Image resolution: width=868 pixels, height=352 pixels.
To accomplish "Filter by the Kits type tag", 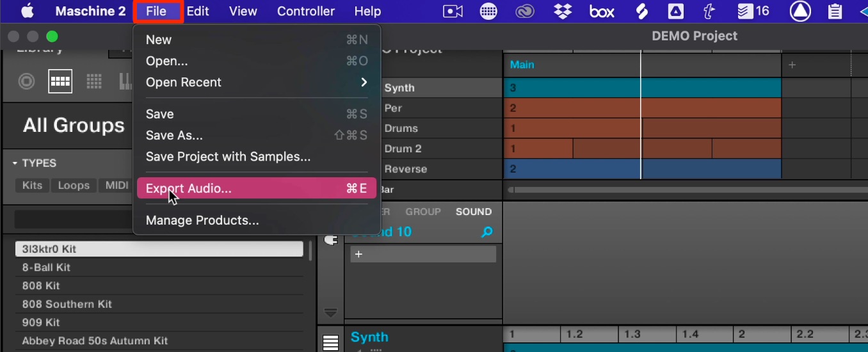I will (32, 186).
